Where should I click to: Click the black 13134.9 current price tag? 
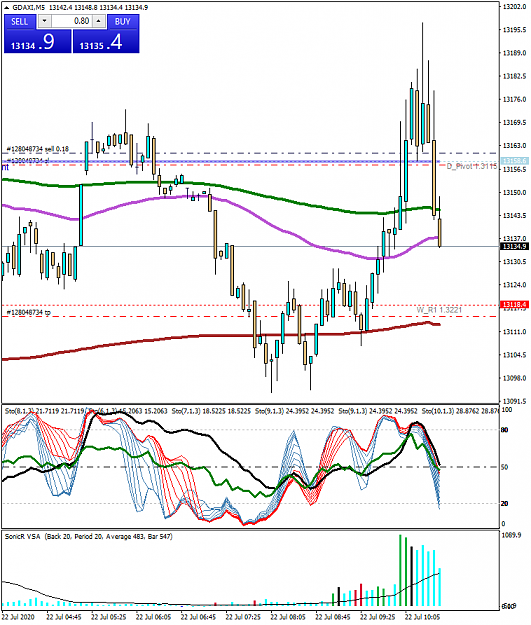(x=514, y=247)
